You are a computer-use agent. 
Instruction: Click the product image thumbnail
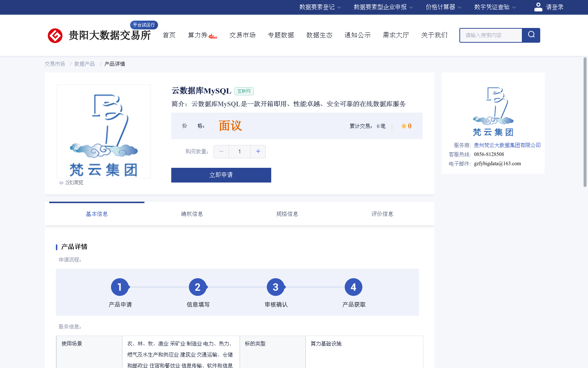[104, 131]
